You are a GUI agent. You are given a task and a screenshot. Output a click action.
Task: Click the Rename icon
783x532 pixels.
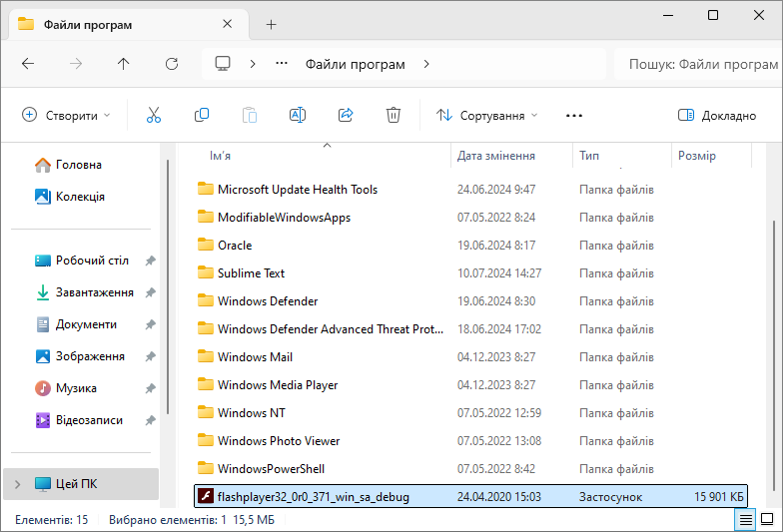(298, 116)
